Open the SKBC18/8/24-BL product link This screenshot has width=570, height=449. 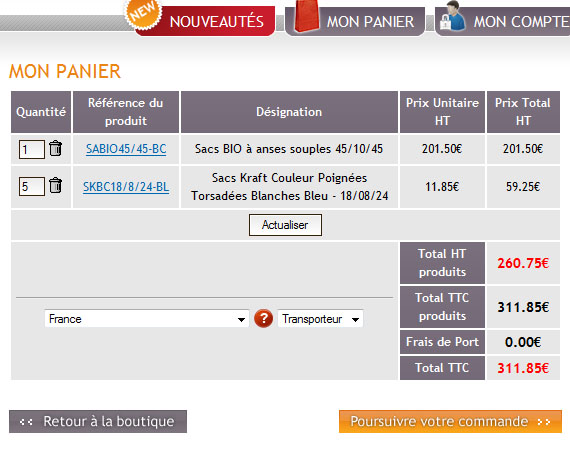click(126, 187)
